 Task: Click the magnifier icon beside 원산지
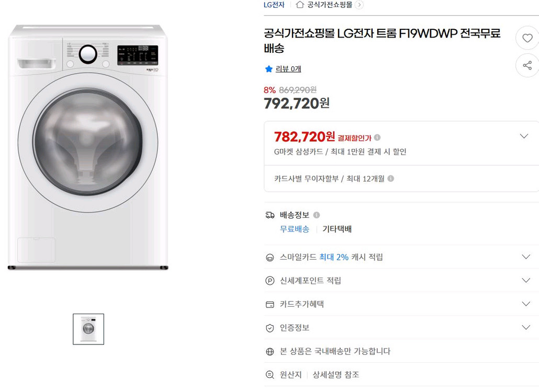click(269, 374)
